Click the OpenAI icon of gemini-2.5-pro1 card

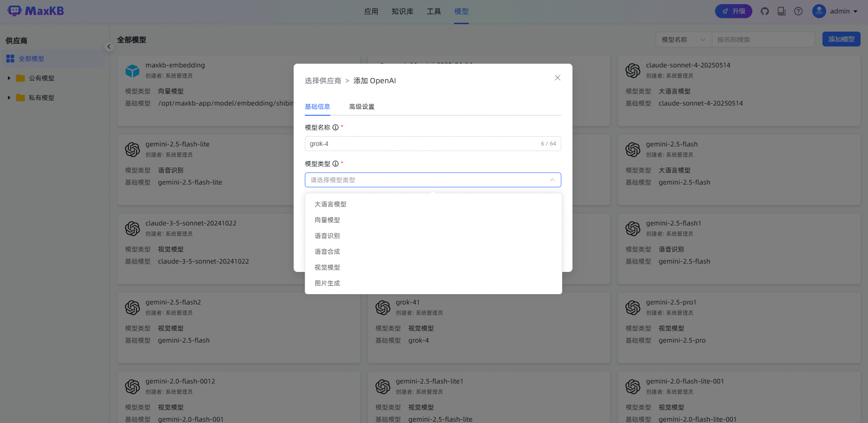point(633,308)
